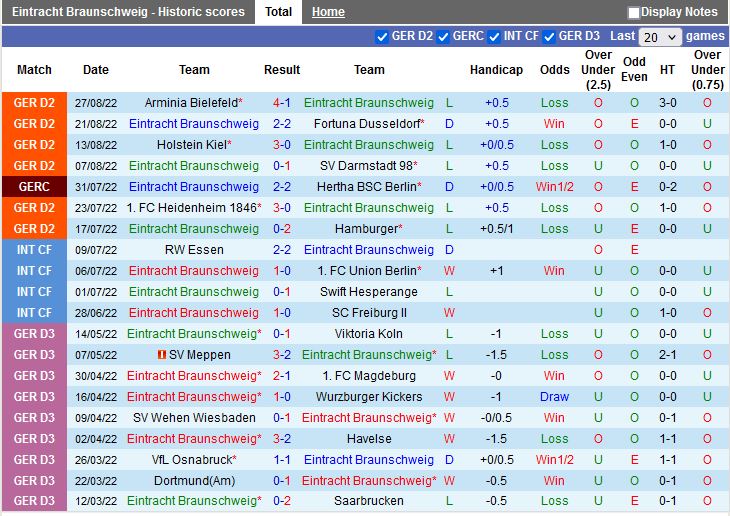Click Win1/2 odds on the 31/07/22 row
This screenshot has width=730, height=516.
554,187
